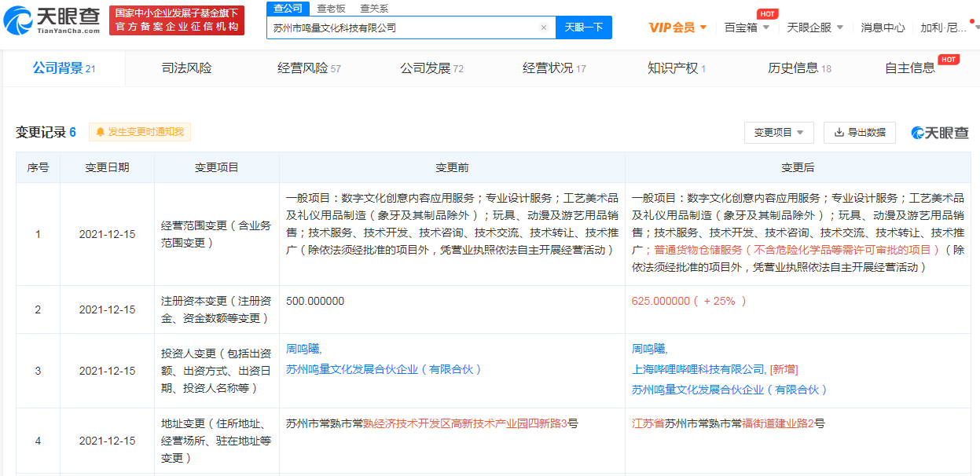Open the 变更项目 filter dropdown

(778, 133)
